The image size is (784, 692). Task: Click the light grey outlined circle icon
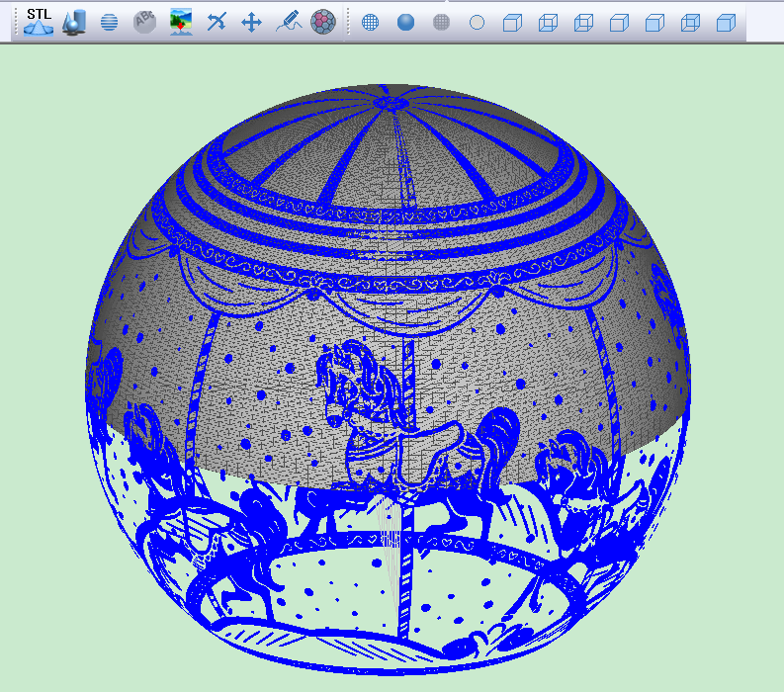[477, 23]
